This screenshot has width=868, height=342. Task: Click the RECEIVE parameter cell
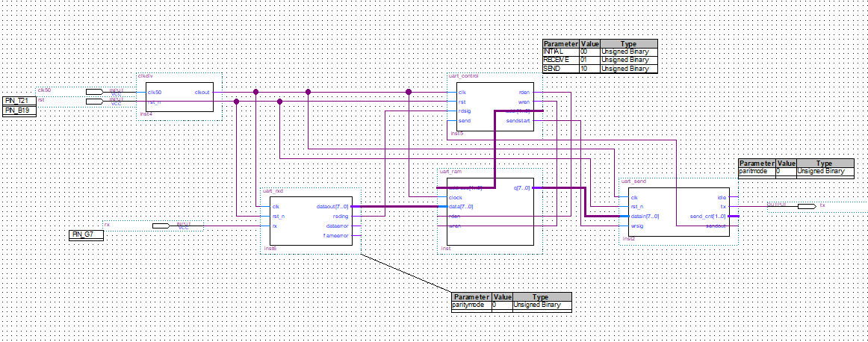point(561,60)
